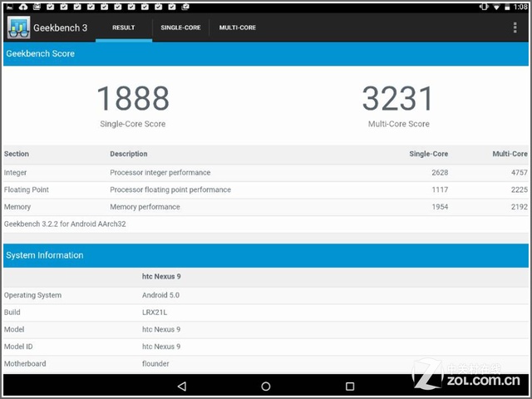Tap Processor integer performance description
Screen dimensions: 532x399
coord(160,173)
